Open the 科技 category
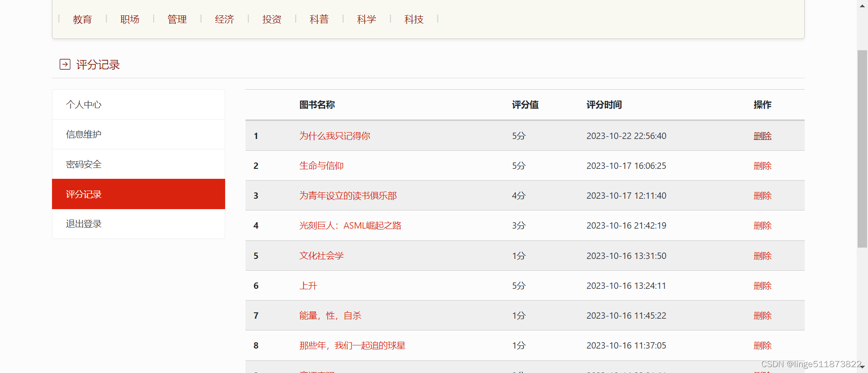868x373 pixels. click(x=414, y=19)
